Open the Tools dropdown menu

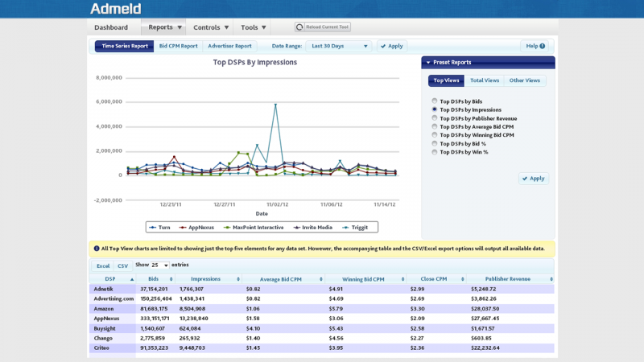253,27
